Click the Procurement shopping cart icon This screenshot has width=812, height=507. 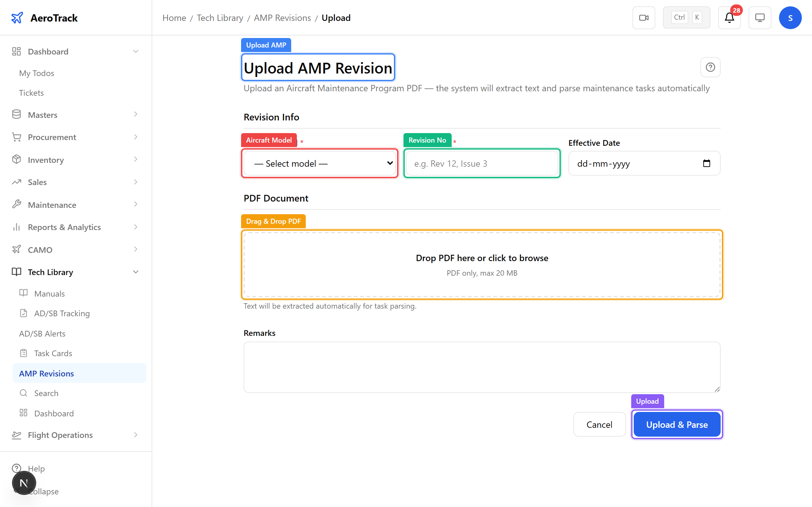pyautogui.click(x=17, y=137)
